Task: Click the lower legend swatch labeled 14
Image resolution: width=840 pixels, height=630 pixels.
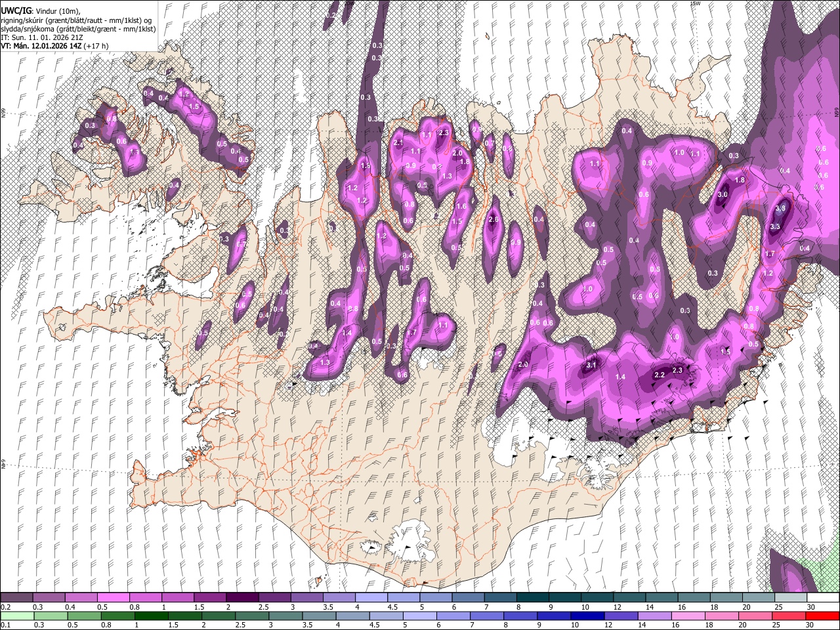Action: 654,616
